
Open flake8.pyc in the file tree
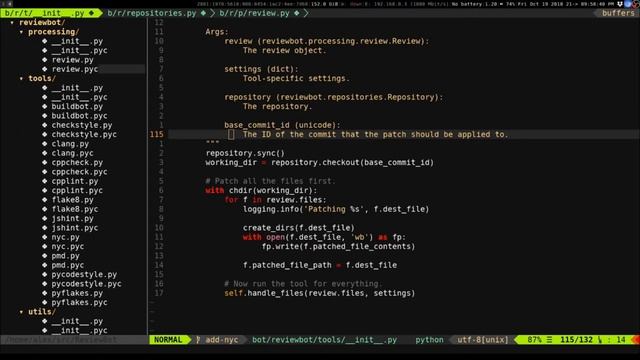75,209
